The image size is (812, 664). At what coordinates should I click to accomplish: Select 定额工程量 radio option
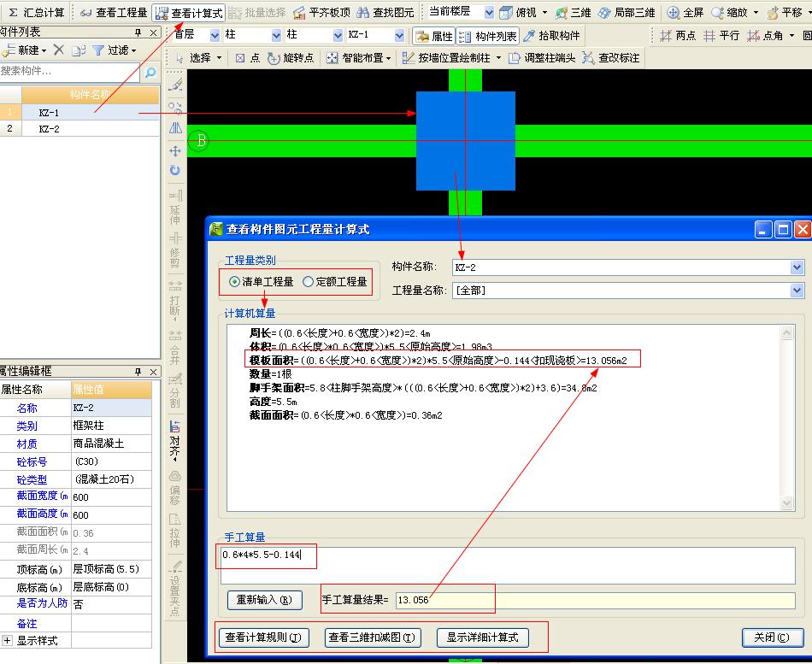pyautogui.click(x=335, y=282)
